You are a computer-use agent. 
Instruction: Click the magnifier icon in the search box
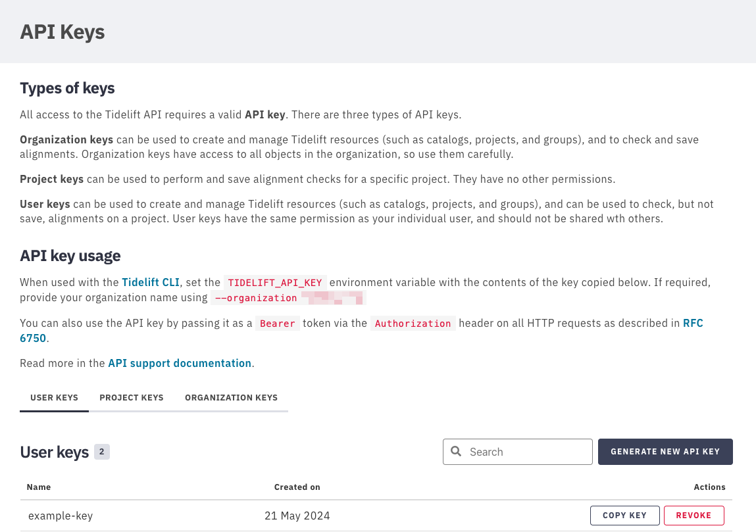tap(455, 452)
